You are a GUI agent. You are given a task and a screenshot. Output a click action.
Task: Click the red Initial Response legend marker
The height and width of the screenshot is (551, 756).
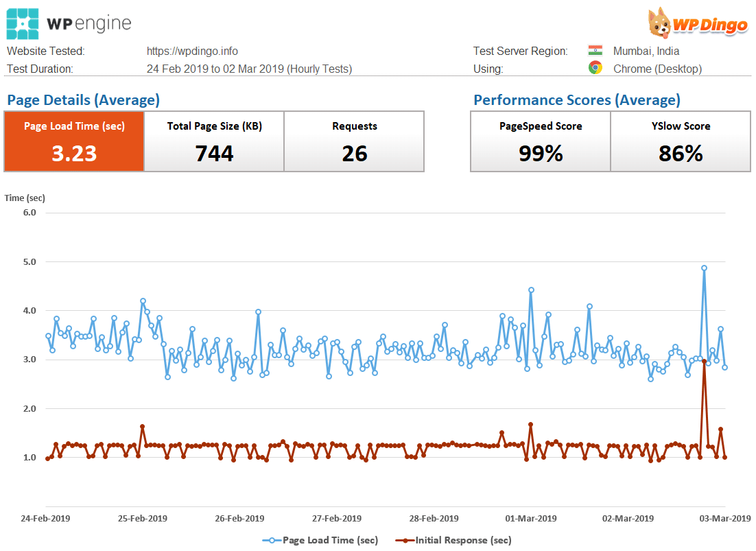pyautogui.click(x=405, y=540)
